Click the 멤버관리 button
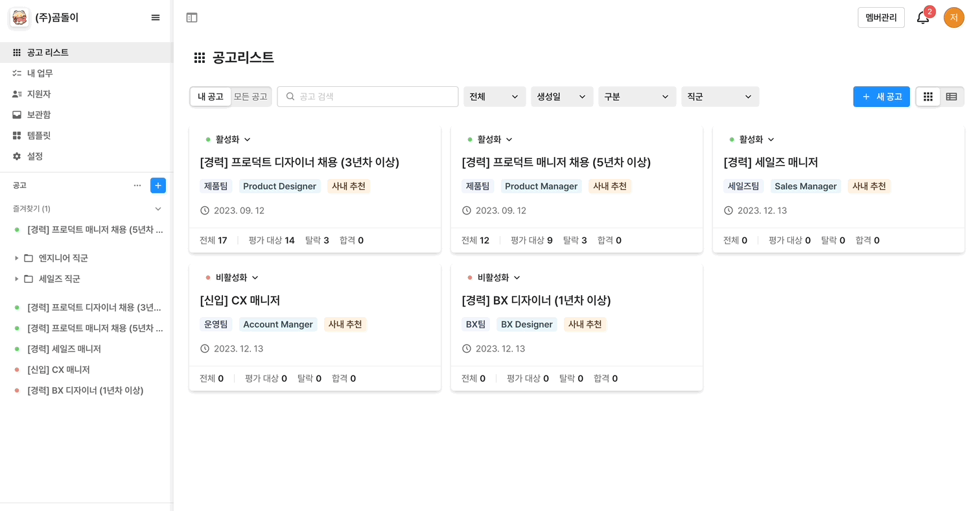 coord(881,18)
